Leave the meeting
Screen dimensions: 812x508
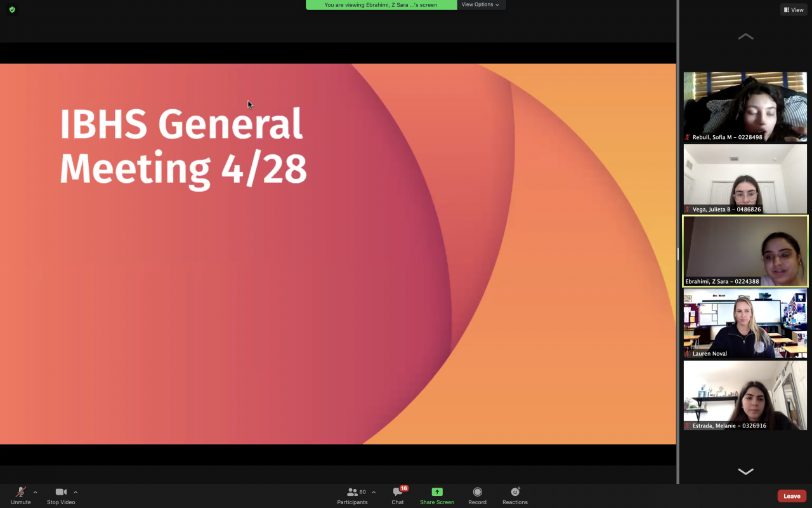pyautogui.click(x=792, y=496)
